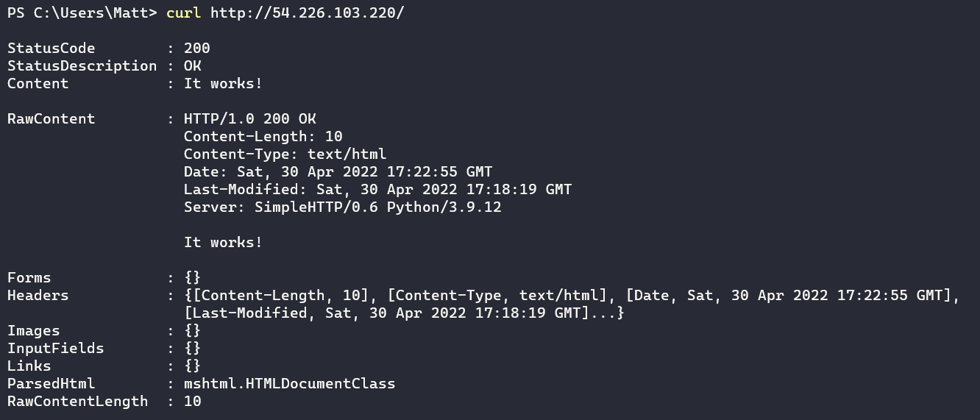Image resolution: width=980 pixels, height=420 pixels.
Task: Click the InputFields label
Action: (x=55, y=349)
